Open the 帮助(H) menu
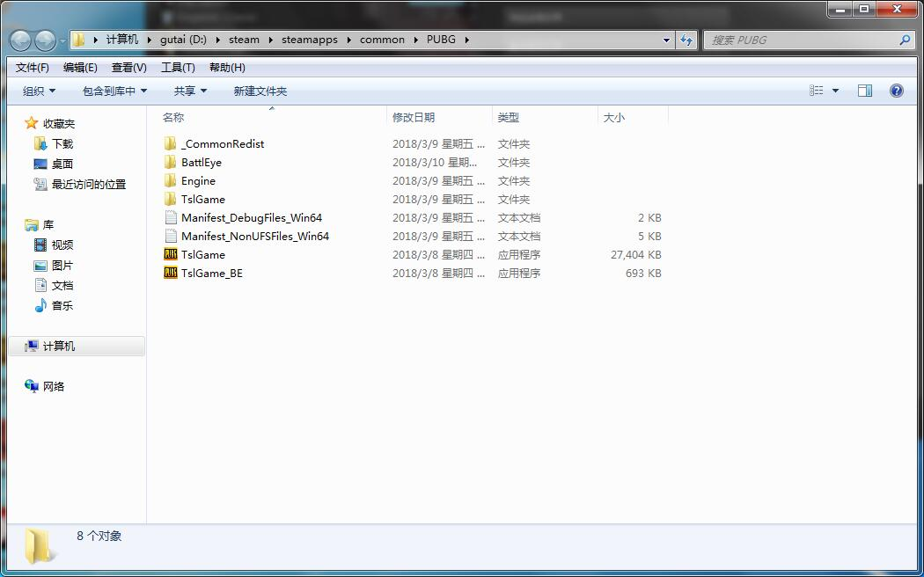Image resolution: width=924 pixels, height=577 pixels. click(227, 68)
